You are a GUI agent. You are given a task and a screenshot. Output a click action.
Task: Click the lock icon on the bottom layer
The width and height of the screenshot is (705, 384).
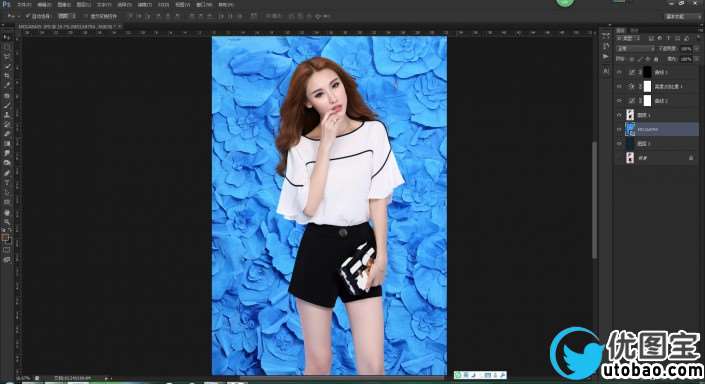click(x=691, y=158)
